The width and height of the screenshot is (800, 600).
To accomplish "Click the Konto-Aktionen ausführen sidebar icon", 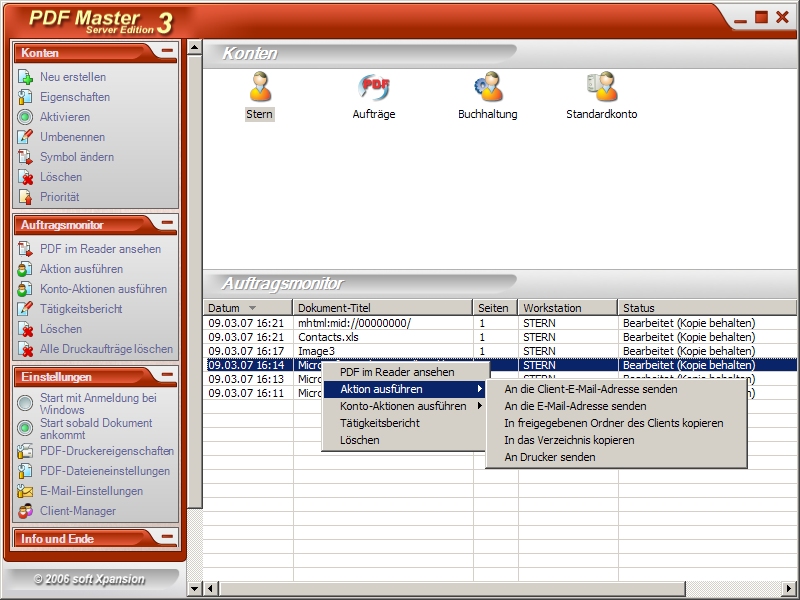I will pyautogui.click(x=26, y=289).
